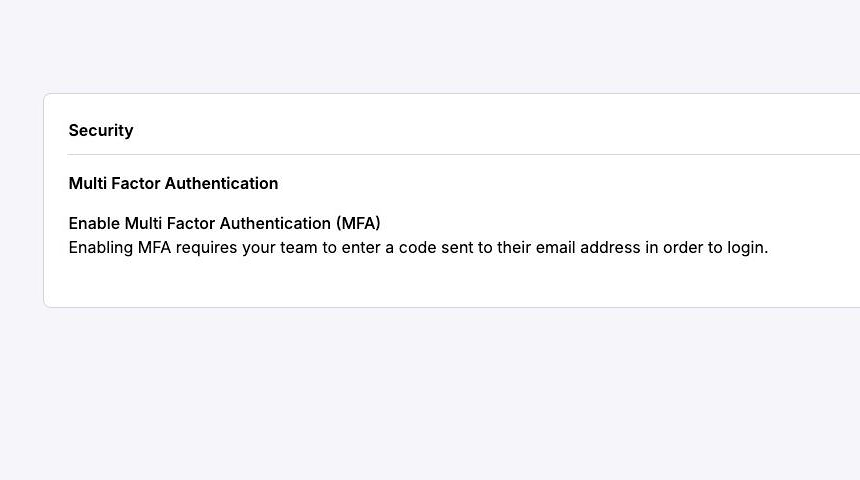Screen dimensions: 860x480
Task: Click the empty gray area below the Security card
Action: coord(430,400)
